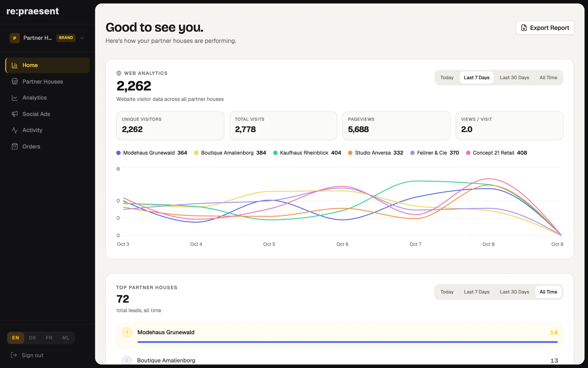Select Last 30 Days in Top Partner Houses

(514, 292)
